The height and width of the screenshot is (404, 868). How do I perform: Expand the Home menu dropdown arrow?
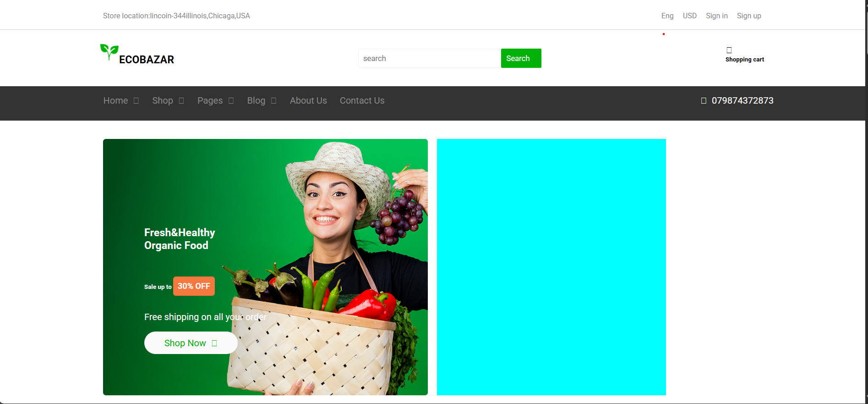[x=136, y=101]
